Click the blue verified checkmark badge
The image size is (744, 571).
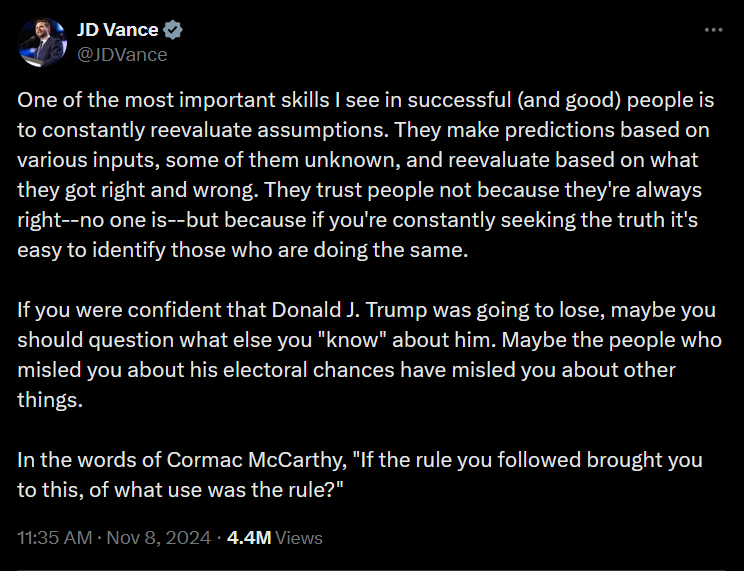coord(173,30)
